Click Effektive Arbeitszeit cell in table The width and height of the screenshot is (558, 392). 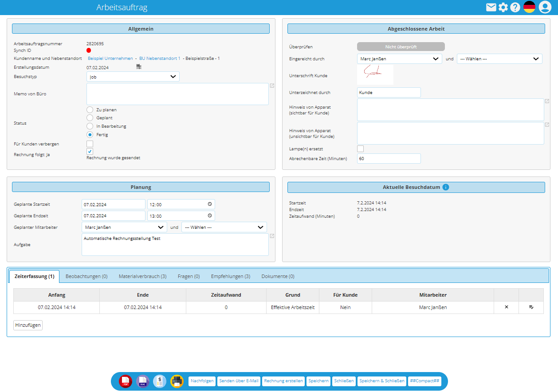point(293,307)
